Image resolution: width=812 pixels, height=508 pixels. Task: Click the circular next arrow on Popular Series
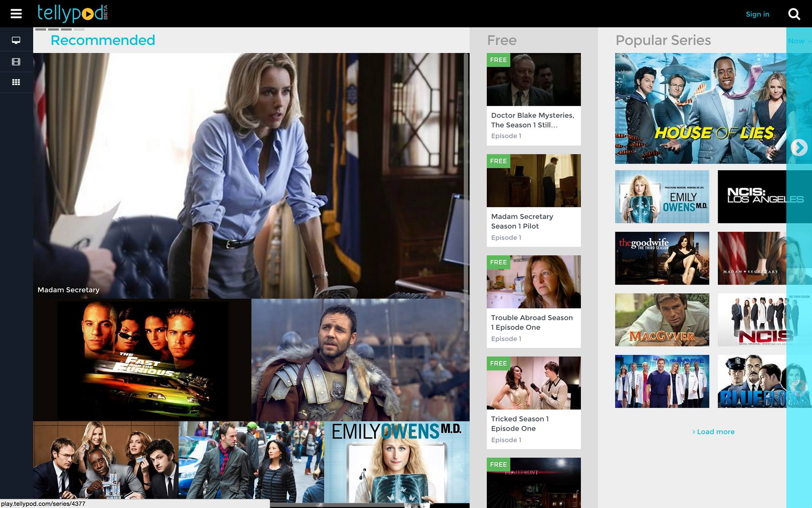(x=799, y=148)
